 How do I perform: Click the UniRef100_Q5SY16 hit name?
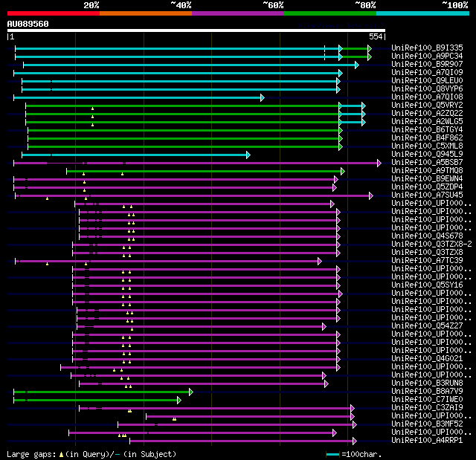pos(427,285)
